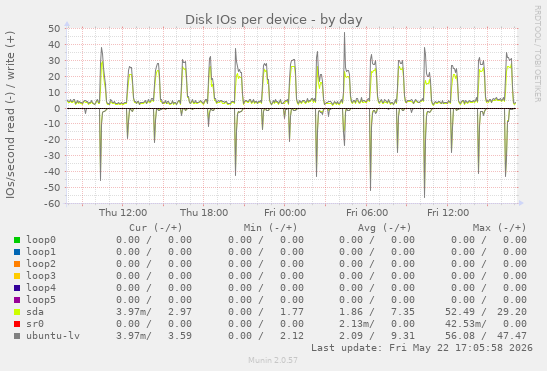Click the blue loop1 legend swatch
Image resolution: width=547 pixels, height=371 pixels.
point(17,252)
